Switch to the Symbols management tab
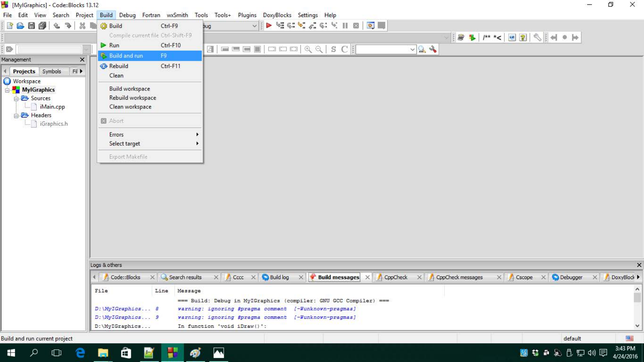The height and width of the screenshot is (362, 644). pyautogui.click(x=52, y=71)
